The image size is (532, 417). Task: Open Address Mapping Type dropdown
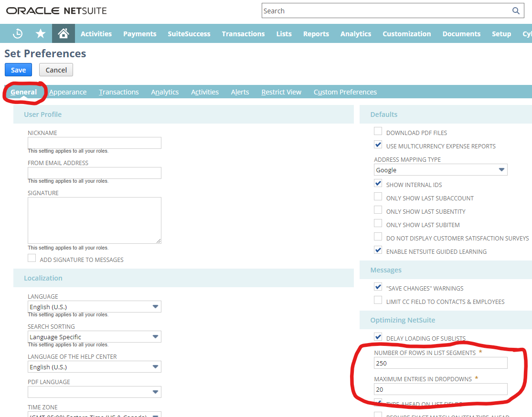(440, 170)
